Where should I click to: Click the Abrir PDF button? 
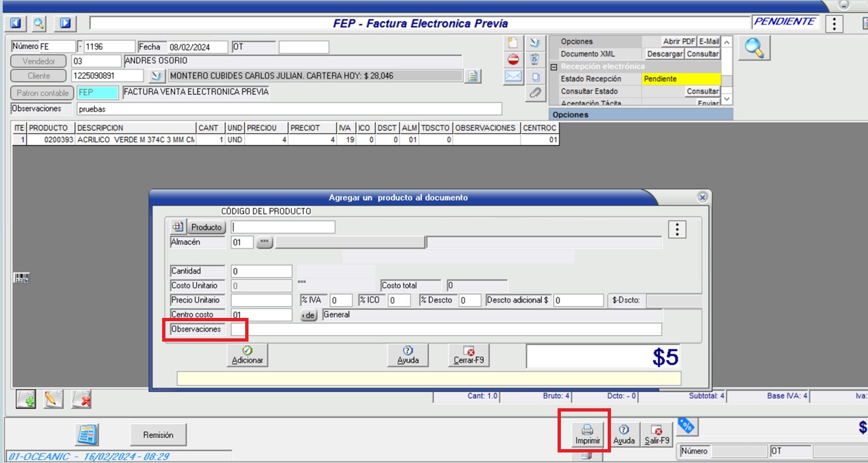coord(679,42)
